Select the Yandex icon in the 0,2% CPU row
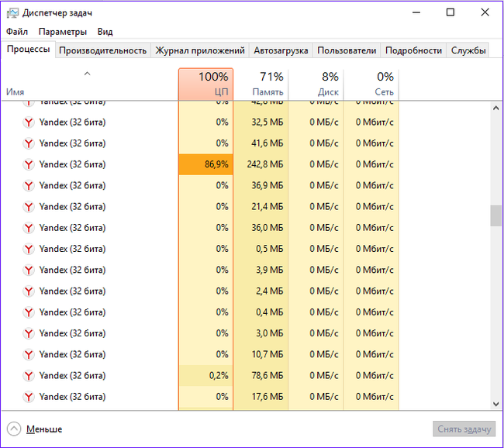The image size is (504, 448). coord(29,376)
